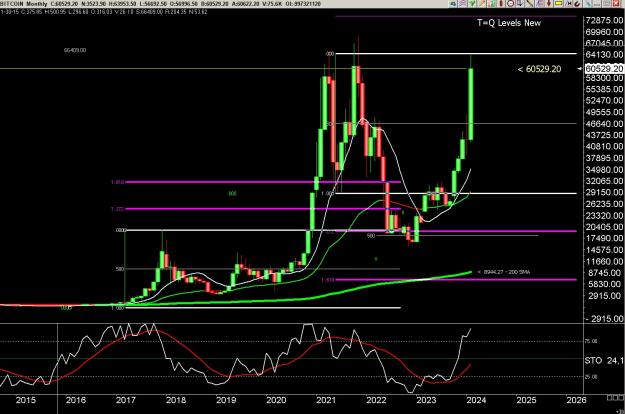Click the 72875.00 price axis label
This screenshot has width=625, height=414.
604,21
